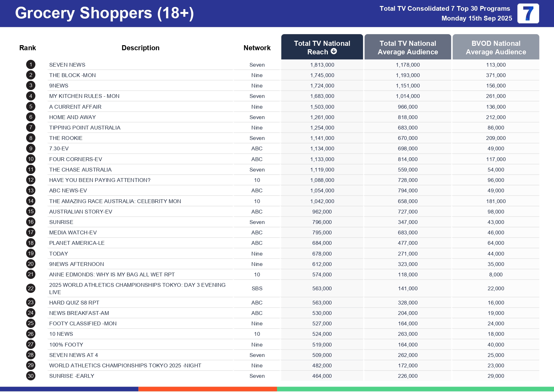The height and width of the screenshot is (392, 554).
Task: Click the rank 30 circle badge
Action: click(31, 376)
